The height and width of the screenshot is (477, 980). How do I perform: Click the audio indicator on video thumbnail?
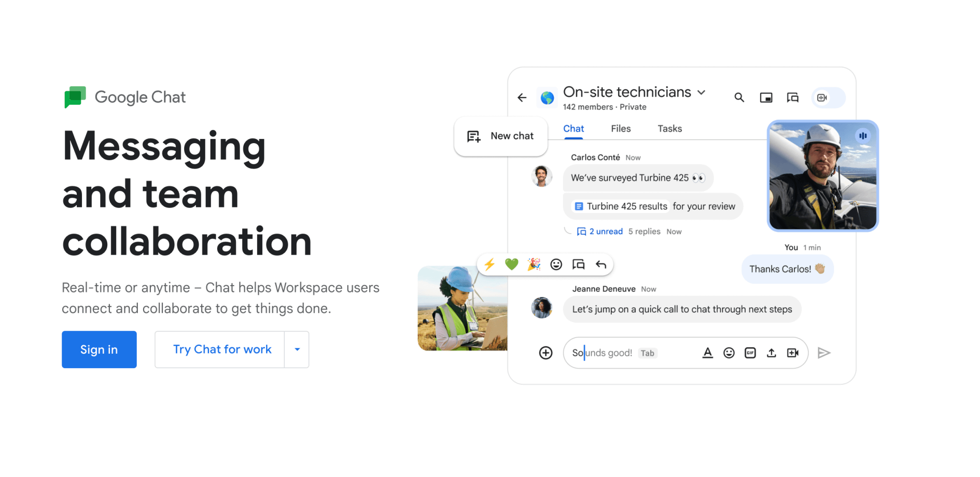coord(863,136)
